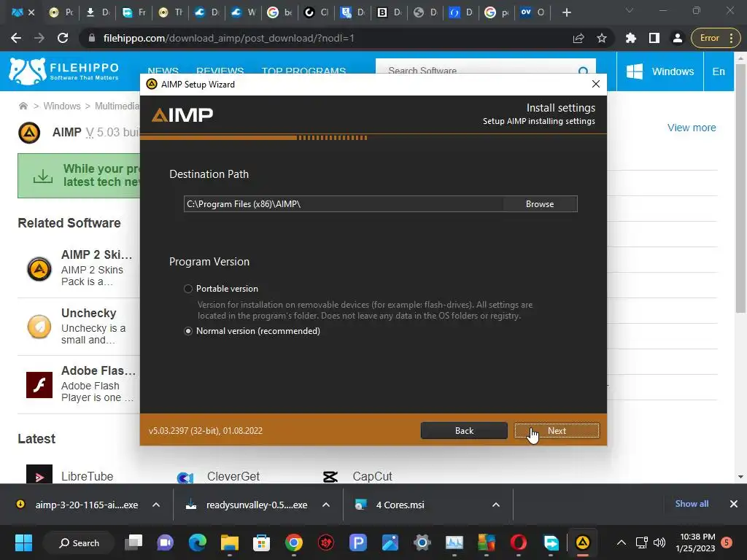Select Normal version (recommended) radio button

(x=188, y=331)
